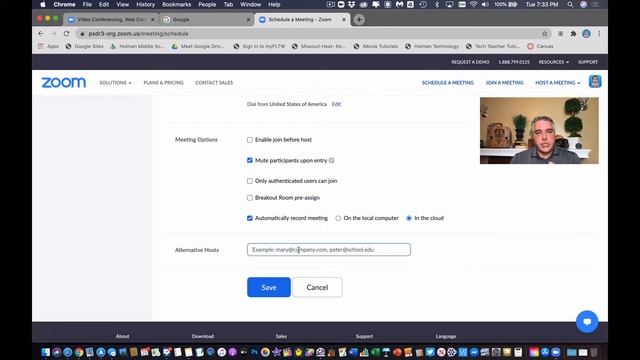This screenshot has height=360, width=640.
Task: Open Safari from the dock
Action: [x=68, y=352]
